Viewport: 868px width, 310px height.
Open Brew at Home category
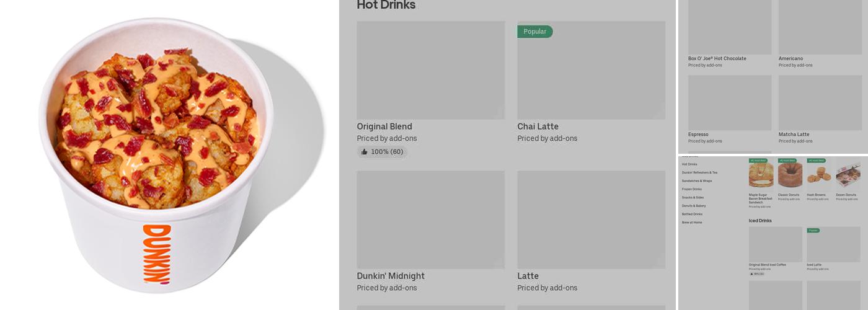coord(692,222)
